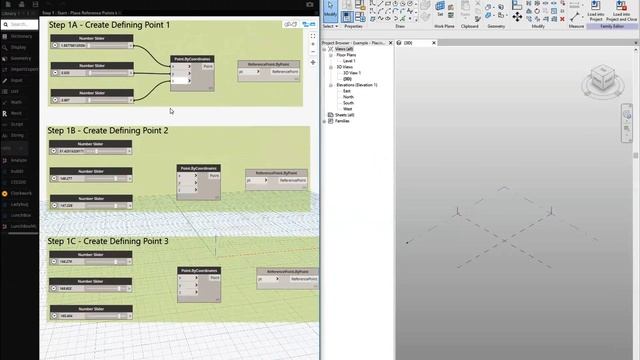640x360 pixels.
Task: Collapse the Floor Plans tree node
Action: click(331, 55)
